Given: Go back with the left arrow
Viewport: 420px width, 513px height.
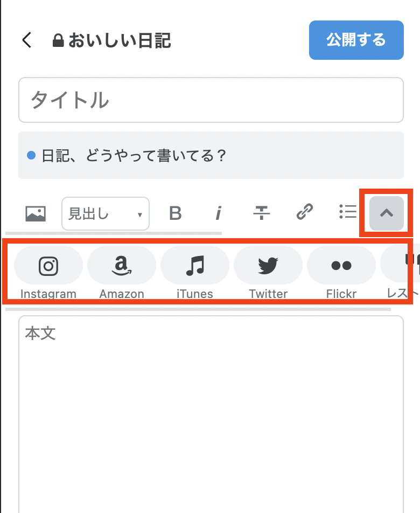Looking at the screenshot, I should pos(27,40).
